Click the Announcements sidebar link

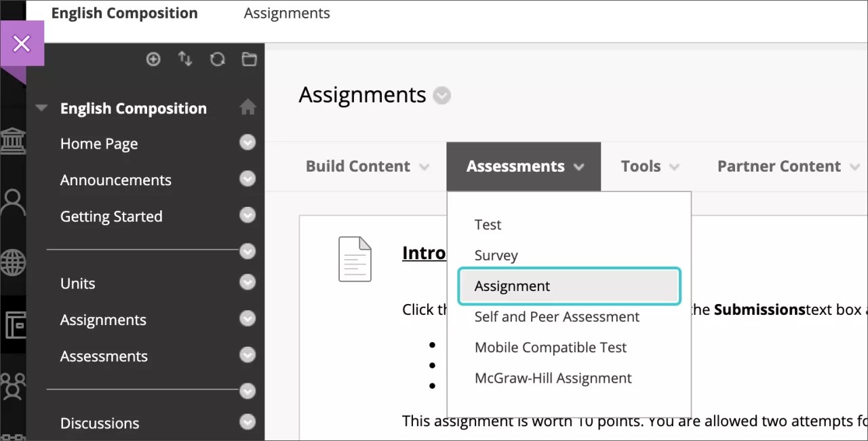point(115,180)
